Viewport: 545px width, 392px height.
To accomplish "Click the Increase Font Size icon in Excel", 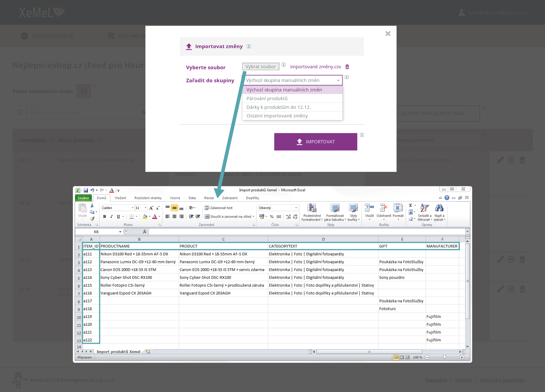I will (151, 208).
